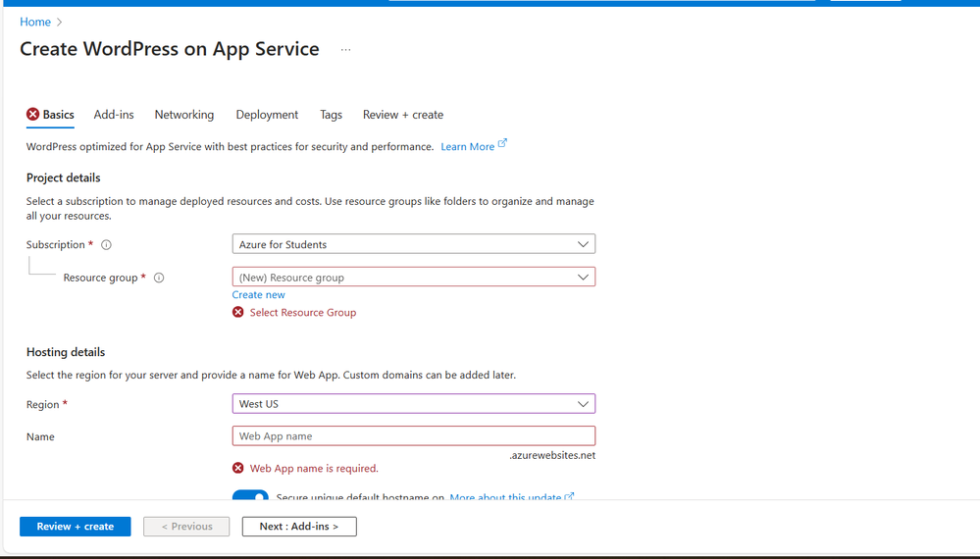Click the ellipsis beside the page title
The image size is (980, 559).
(345, 50)
